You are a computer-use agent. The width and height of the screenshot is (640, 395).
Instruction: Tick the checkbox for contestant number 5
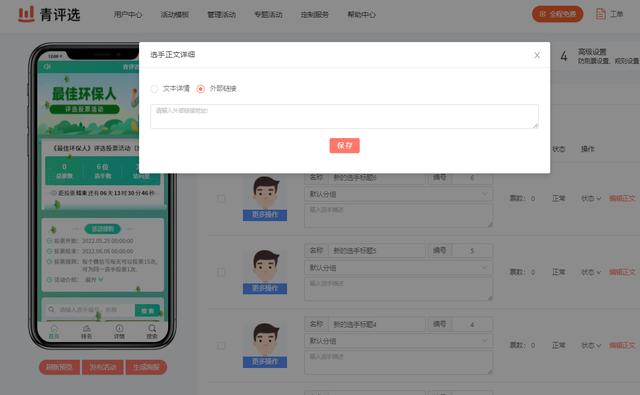(221, 272)
